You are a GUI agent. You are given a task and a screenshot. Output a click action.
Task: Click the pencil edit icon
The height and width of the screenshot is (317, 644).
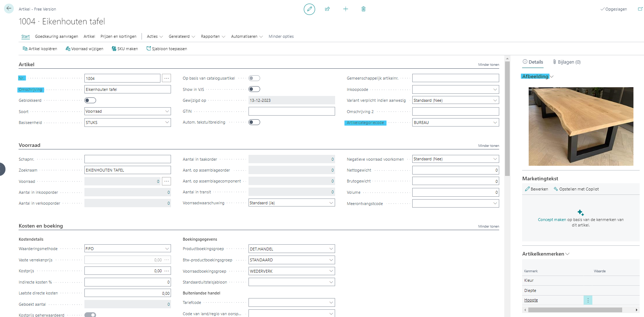click(309, 9)
